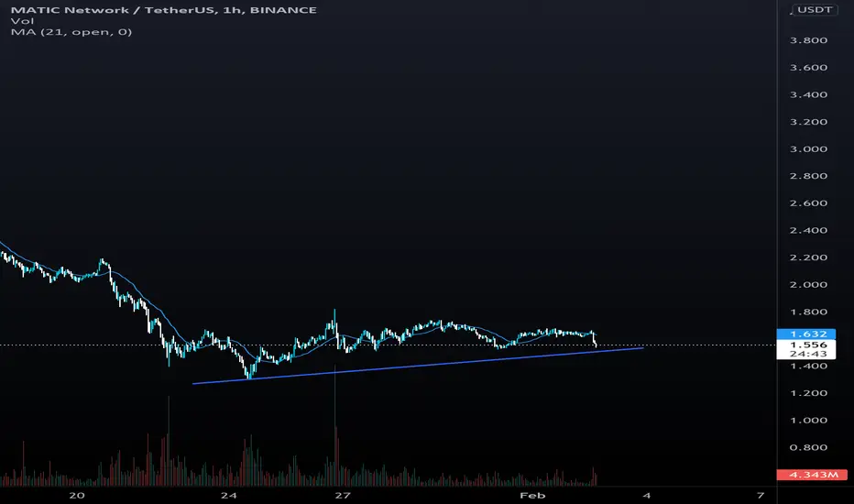Image resolution: width=854 pixels, height=504 pixels.
Task: Click the Feb date label on time axis
Action: point(532,495)
